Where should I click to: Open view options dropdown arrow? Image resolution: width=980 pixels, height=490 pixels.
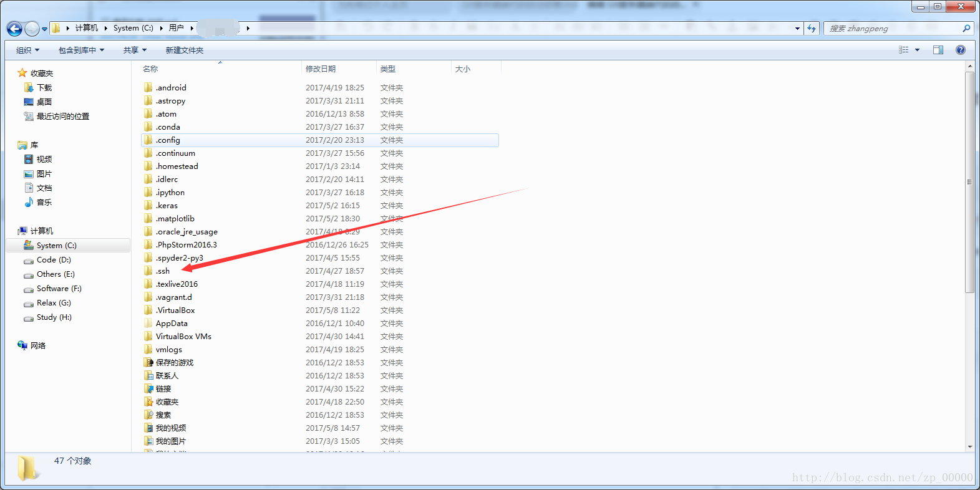[x=917, y=50]
